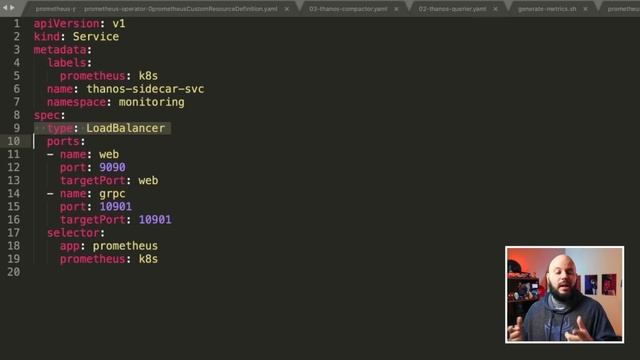
Task: Click 'Service' value on line 2
Action: coord(96,37)
